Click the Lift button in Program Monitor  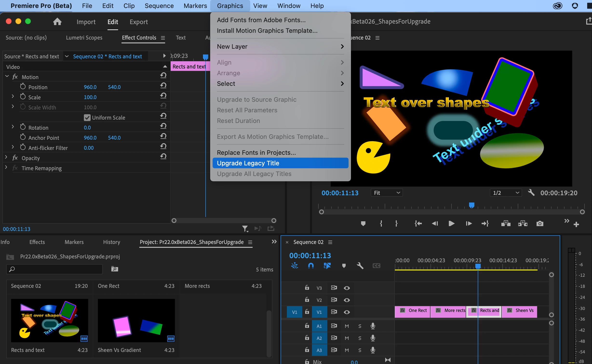coord(506,223)
